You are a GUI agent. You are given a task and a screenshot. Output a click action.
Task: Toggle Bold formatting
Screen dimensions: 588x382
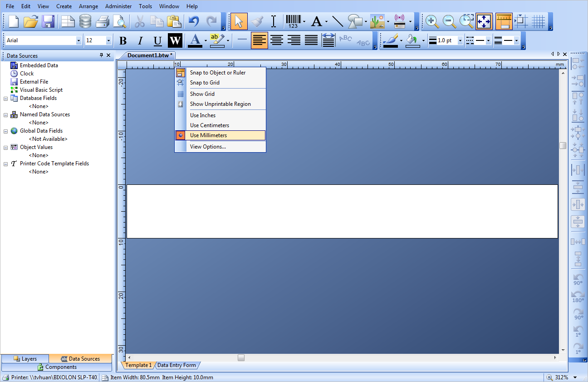(123, 41)
